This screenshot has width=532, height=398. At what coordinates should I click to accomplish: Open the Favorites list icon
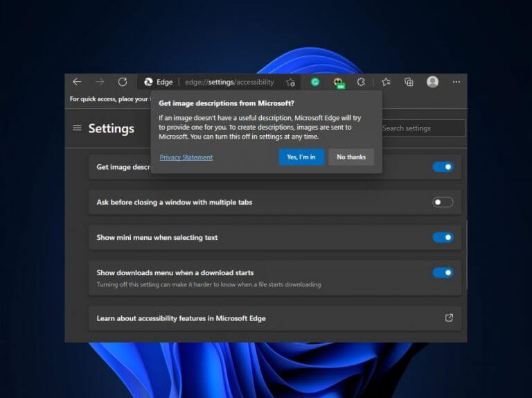[386, 82]
